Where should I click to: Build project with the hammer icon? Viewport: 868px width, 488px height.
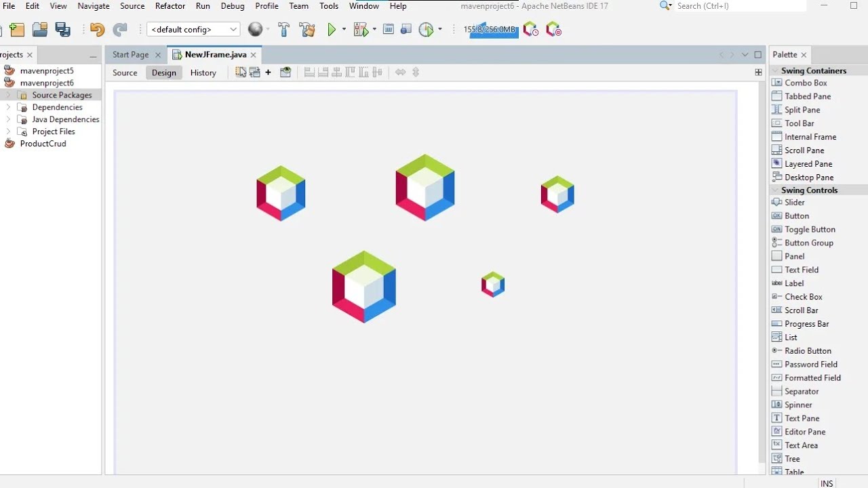tap(284, 30)
